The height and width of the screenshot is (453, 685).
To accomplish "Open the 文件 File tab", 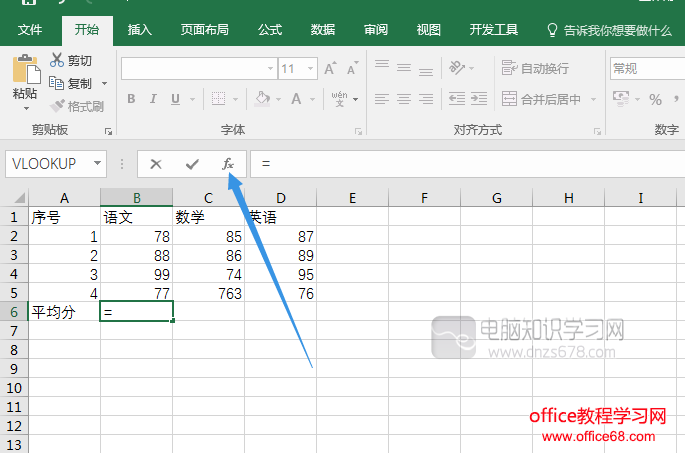I will pyautogui.click(x=30, y=30).
